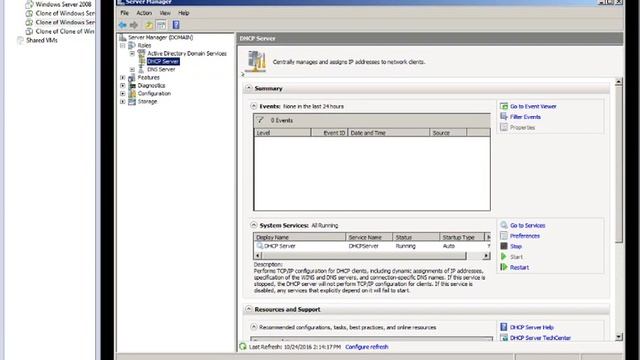Click the Windows Server 2008 VM icon in sidebar
Image resolution: width=640 pixels, height=360 pixels.
click(29, 4)
